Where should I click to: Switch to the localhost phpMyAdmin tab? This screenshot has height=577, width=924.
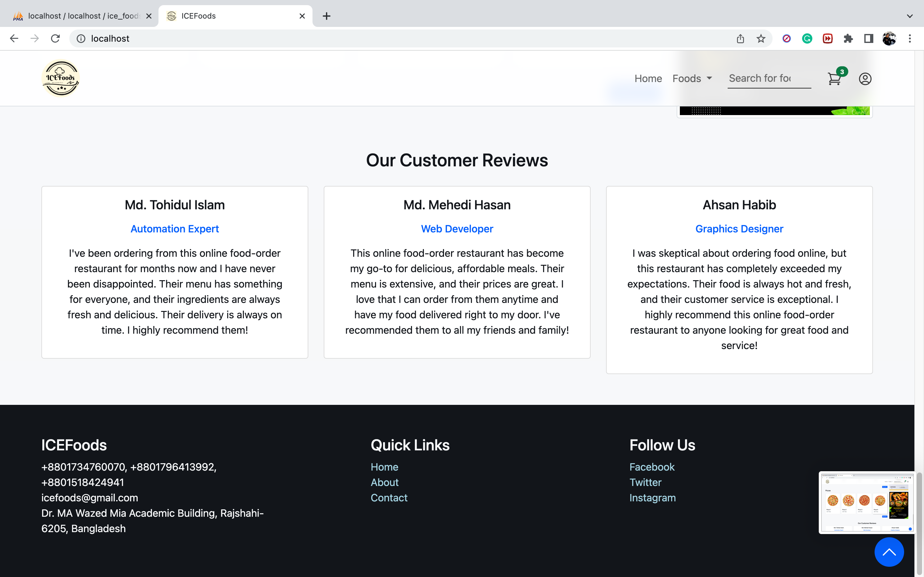pos(76,16)
